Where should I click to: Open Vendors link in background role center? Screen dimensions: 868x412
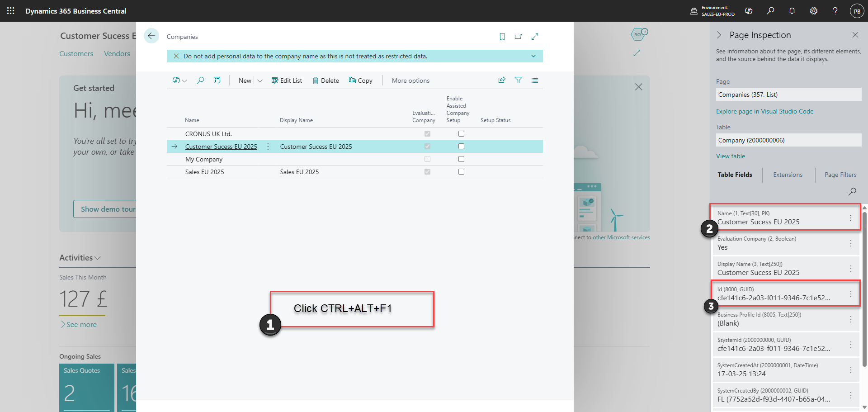[x=117, y=53]
